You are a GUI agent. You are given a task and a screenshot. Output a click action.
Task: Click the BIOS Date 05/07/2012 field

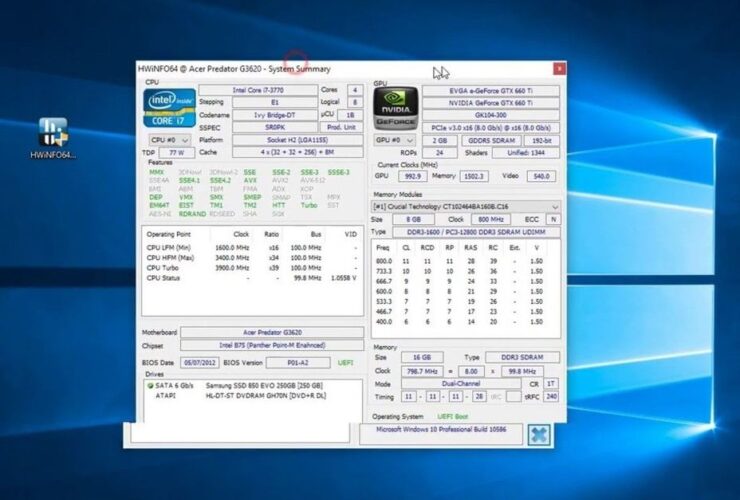point(199,362)
